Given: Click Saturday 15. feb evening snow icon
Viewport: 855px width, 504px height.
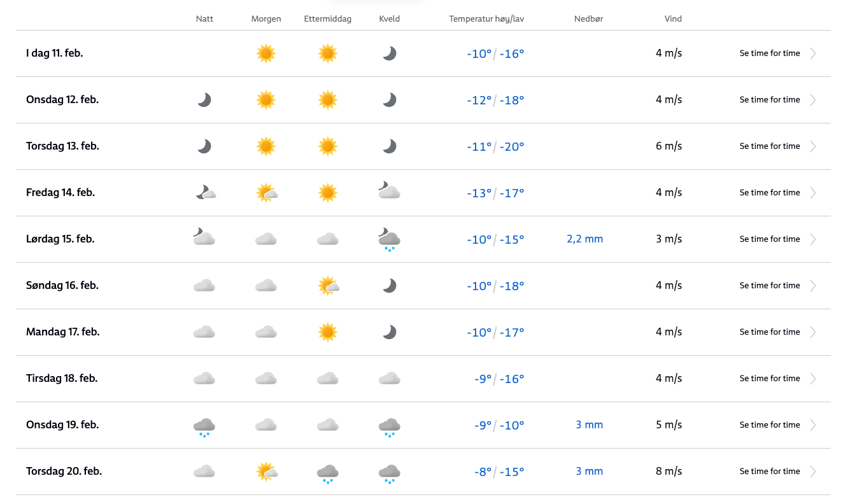Looking at the screenshot, I should (x=389, y=240).
